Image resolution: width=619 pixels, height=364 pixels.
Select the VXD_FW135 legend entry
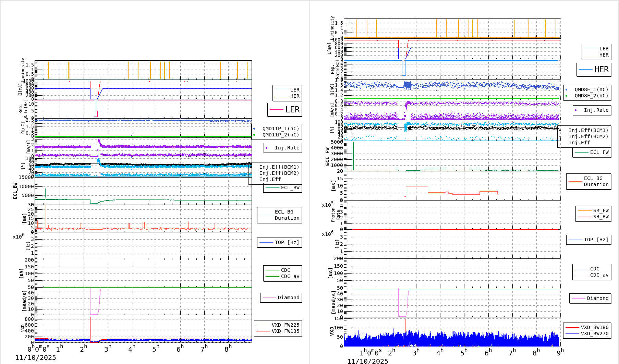pos(285,331)
